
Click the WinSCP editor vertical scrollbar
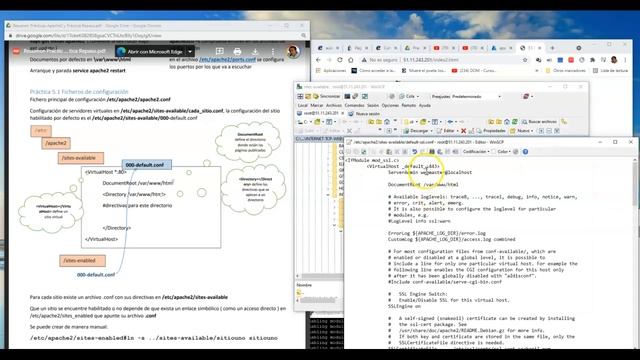tap(635, 252)
